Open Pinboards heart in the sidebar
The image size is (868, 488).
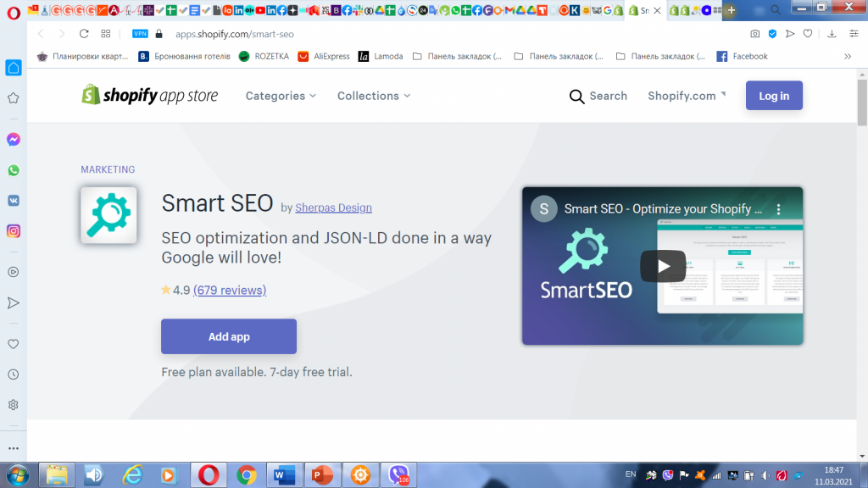pyautogui.click(x=14, y=344)
